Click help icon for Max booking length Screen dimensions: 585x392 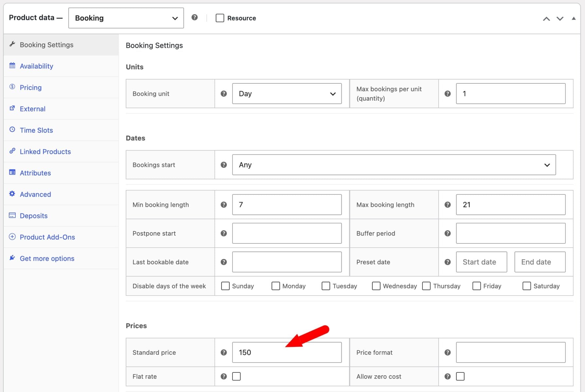[448, 205]
